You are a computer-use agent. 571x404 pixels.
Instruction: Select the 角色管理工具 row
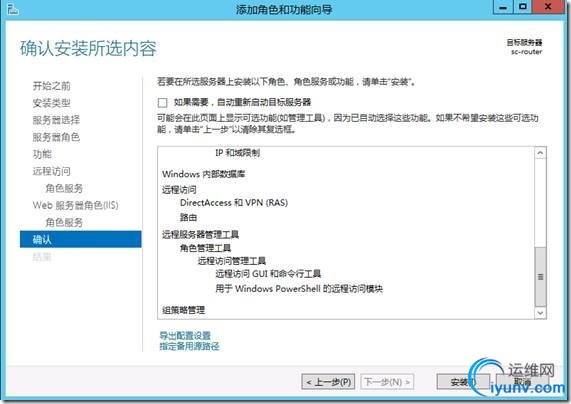tap(205, 248)
